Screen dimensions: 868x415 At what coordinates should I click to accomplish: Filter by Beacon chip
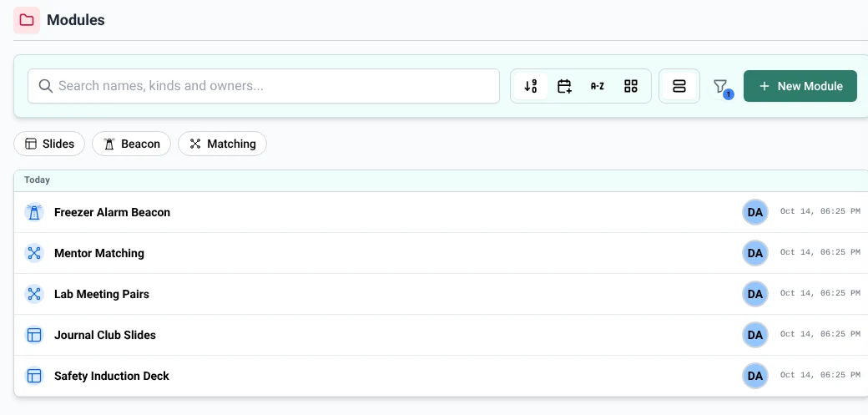pos(131,144)
